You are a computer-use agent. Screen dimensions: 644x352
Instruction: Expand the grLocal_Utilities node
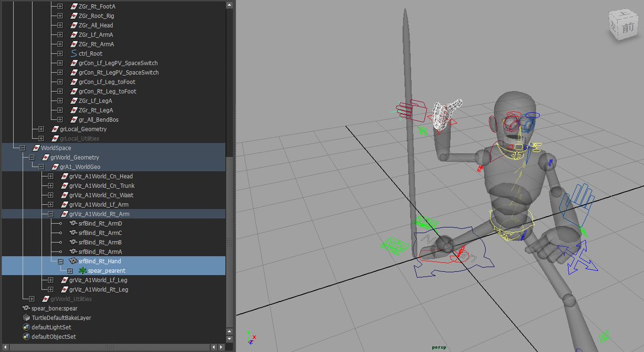point(41,139)
